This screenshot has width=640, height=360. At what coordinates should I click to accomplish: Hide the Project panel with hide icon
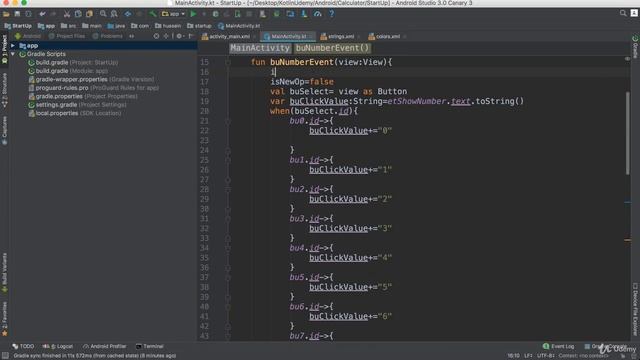click(190, 36)
